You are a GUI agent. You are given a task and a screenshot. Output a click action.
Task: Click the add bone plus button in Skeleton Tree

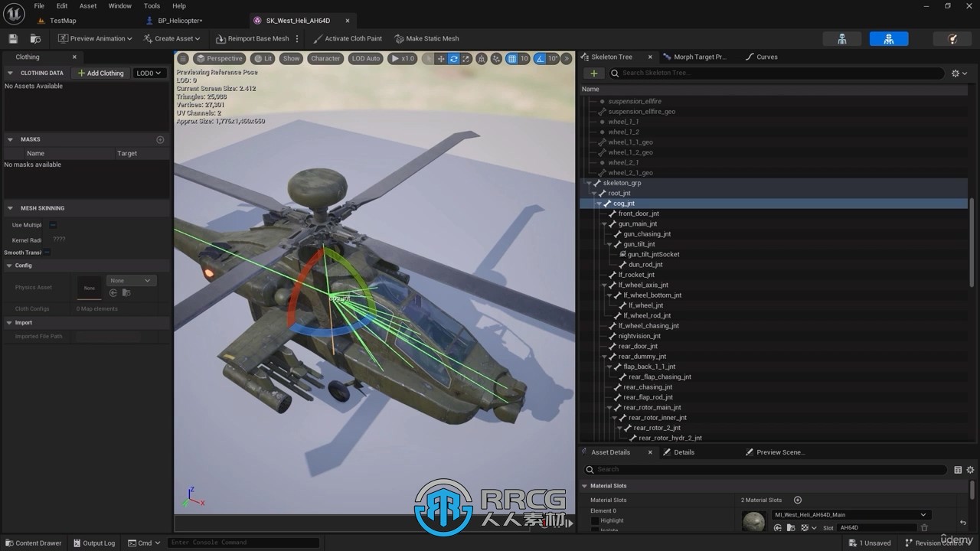tap(594, 73)
